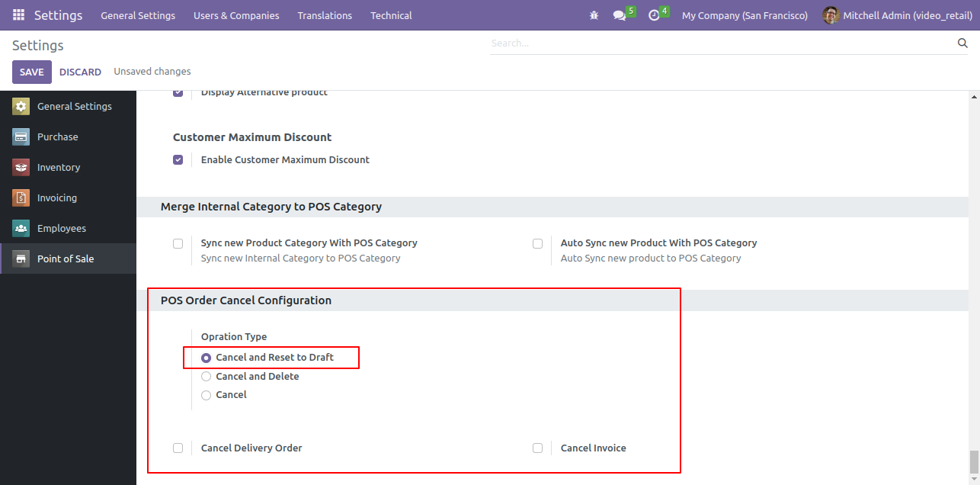Click the Purchase sidebar icon

click(x=21, y=137)
